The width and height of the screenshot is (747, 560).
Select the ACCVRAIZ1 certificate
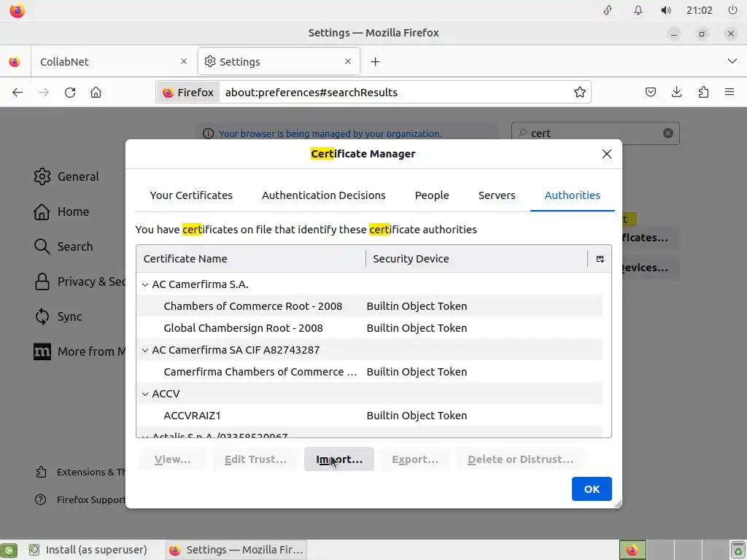click(370, 416)
